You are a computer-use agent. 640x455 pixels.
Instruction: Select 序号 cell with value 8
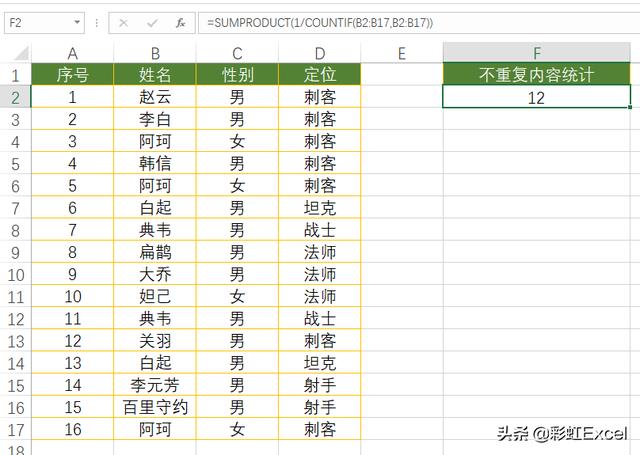[x=73, y=252]
